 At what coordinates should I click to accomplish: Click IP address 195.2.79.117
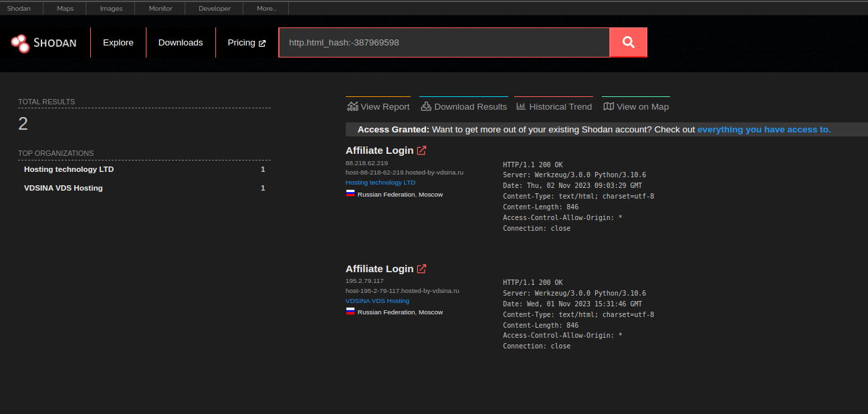[364, 281]
